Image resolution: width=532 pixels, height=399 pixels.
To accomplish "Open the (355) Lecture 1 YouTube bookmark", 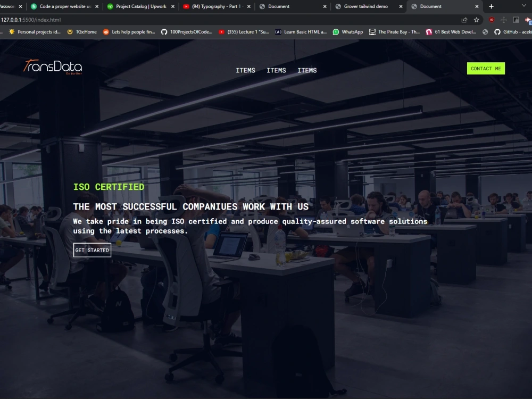I will (244, 32).
